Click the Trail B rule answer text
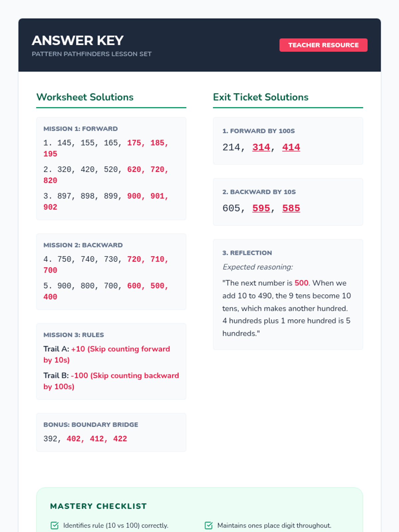399x532 pixels. [x=125, y=376]
